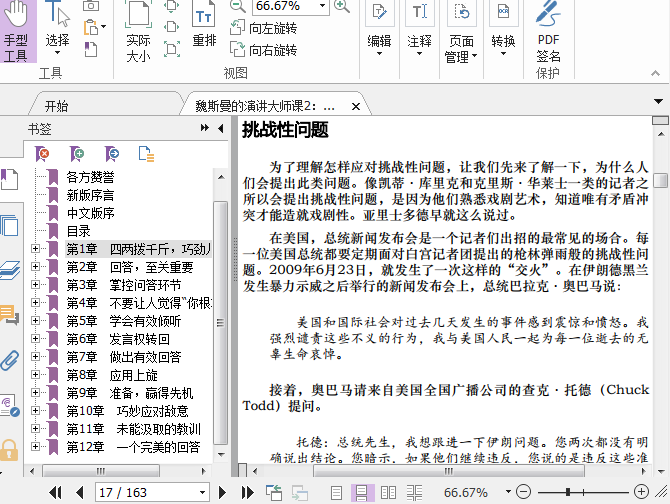
Task: Enable continuous page view mode in status bar
Action: (x=361, y=492)
